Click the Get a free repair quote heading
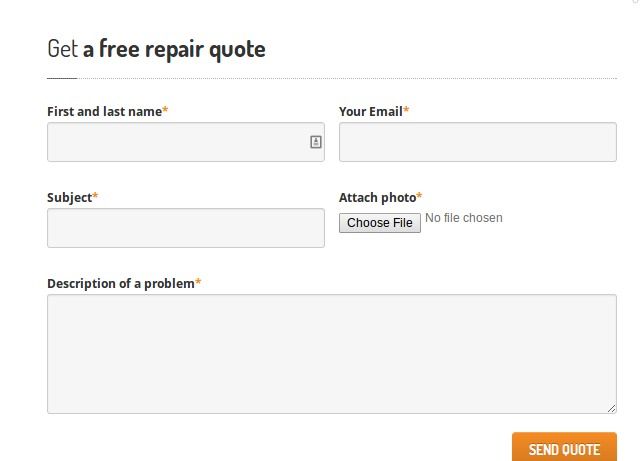The height and width of the screenshot is (461, 642). (x=156, y=49)
